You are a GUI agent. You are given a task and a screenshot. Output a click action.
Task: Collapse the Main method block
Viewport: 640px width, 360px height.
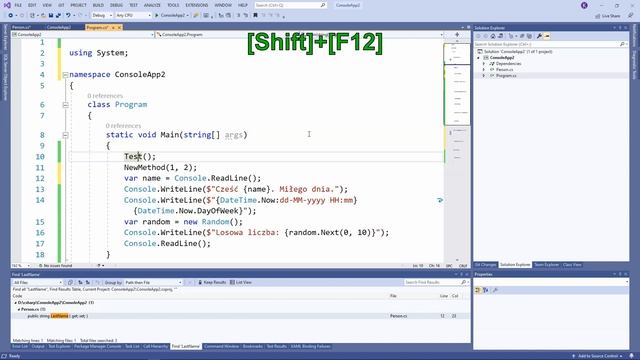[65, 135]
